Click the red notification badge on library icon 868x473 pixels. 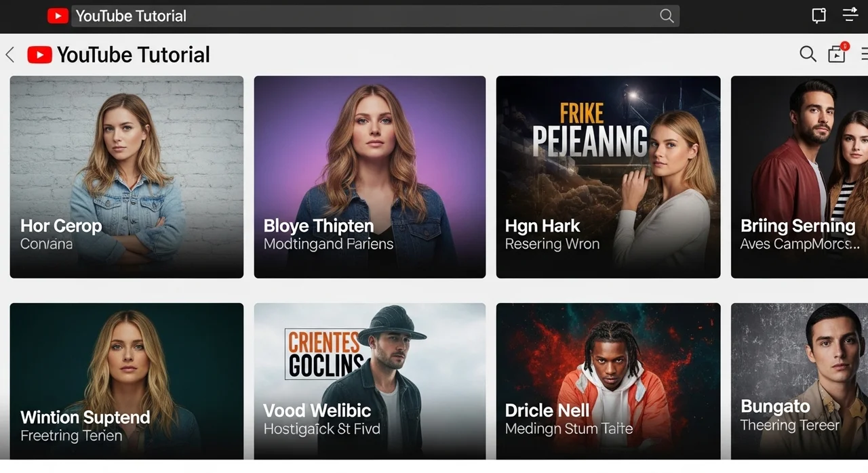(x=844, y=46)
